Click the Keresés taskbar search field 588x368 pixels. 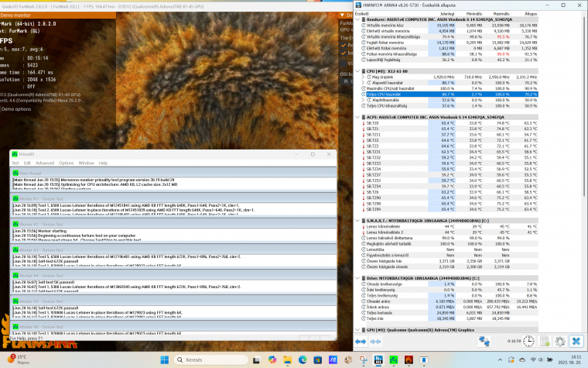(x=210, y=359)
